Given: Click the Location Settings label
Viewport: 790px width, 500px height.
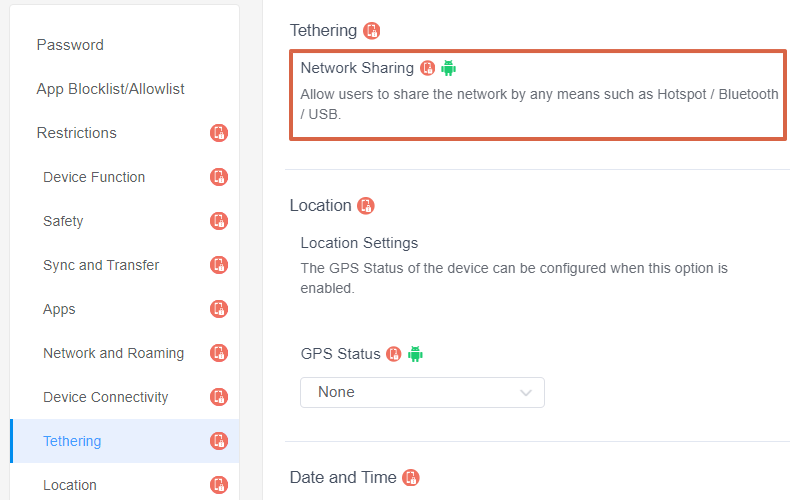Looking at the screenshot, I should 359,243.
